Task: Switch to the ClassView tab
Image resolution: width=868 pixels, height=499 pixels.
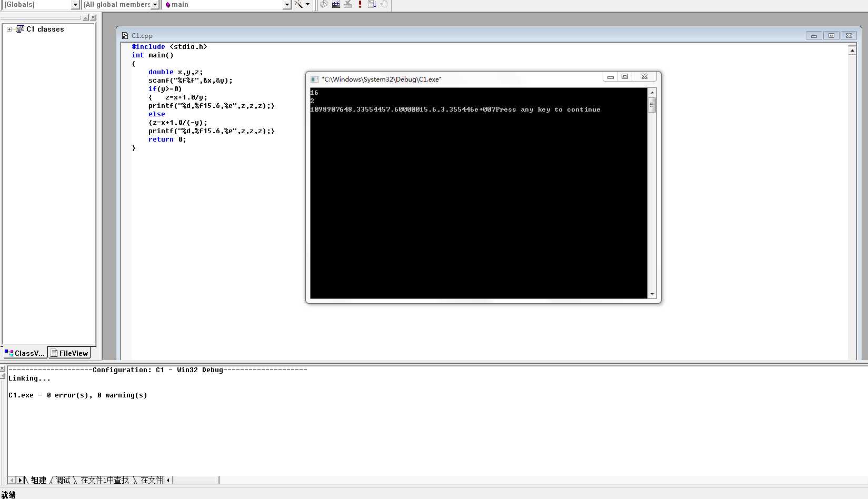Action: point(25,353)
